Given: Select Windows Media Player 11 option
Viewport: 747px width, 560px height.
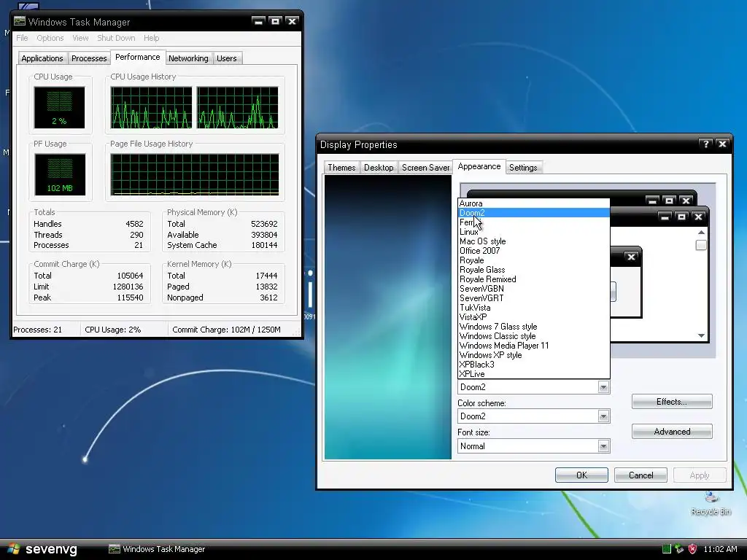Looking at the screenshot, I should (x=533, y=346).
